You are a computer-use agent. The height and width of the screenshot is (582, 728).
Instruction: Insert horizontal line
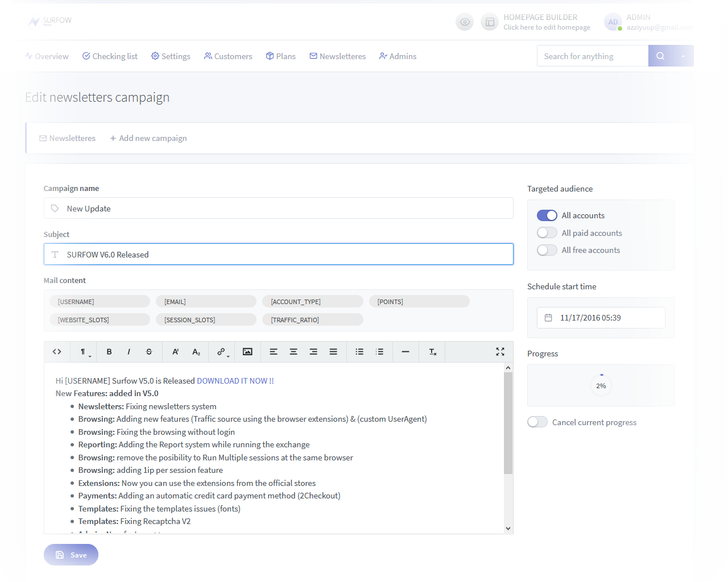pos(406,352)
